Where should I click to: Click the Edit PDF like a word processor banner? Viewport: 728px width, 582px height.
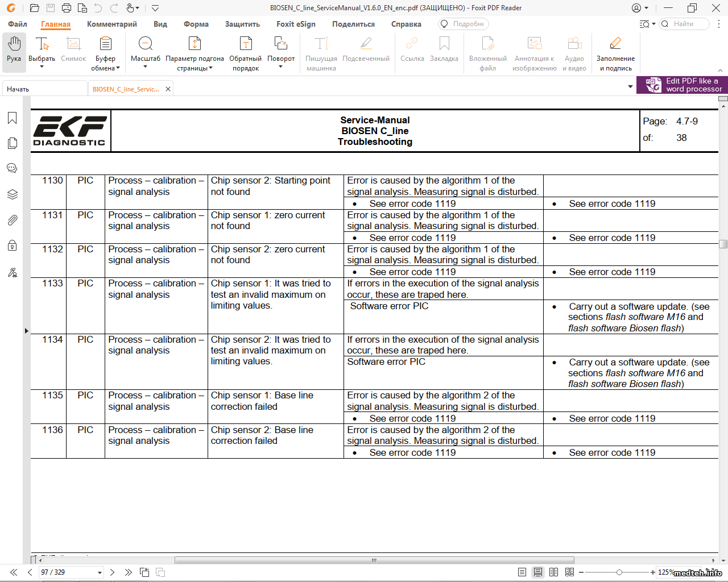[x=682, y=85]
